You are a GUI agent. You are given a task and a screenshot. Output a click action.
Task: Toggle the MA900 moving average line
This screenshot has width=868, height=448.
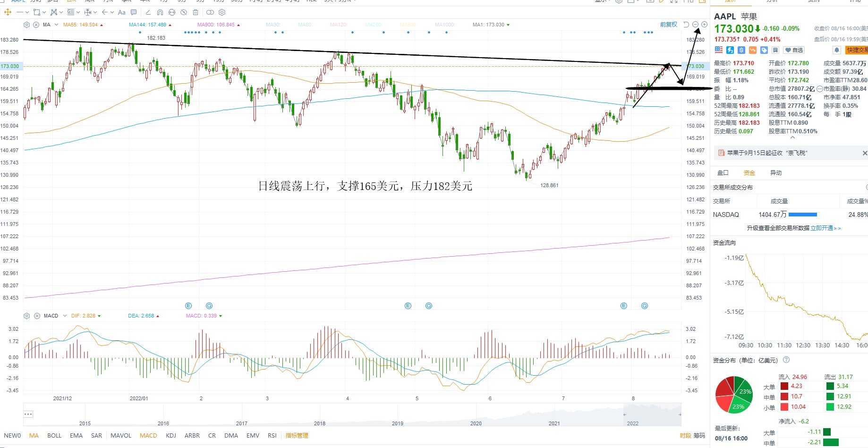pos(219,25)
